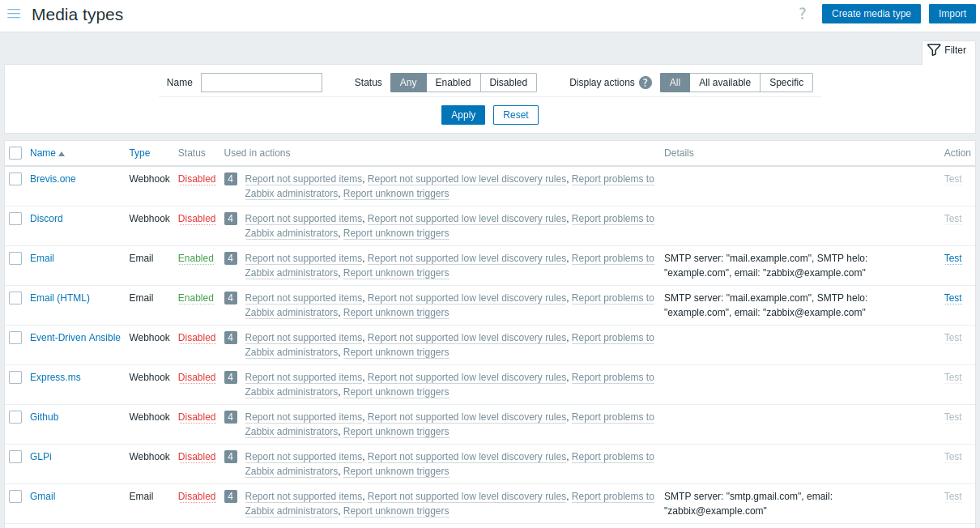Open Report not supported items in Discord row
This screenshot has height=528, width=980.
coord(304,219)
